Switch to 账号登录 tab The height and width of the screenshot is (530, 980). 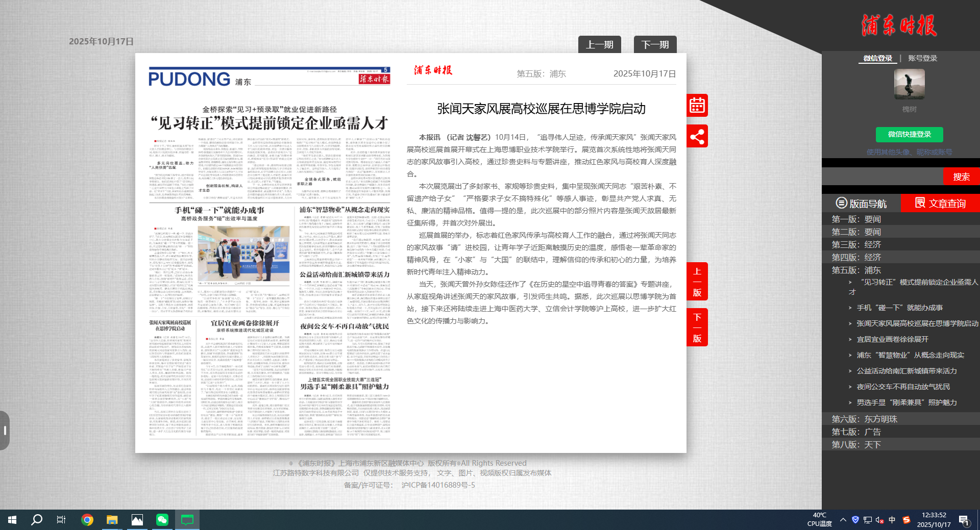tap(922, 58)
